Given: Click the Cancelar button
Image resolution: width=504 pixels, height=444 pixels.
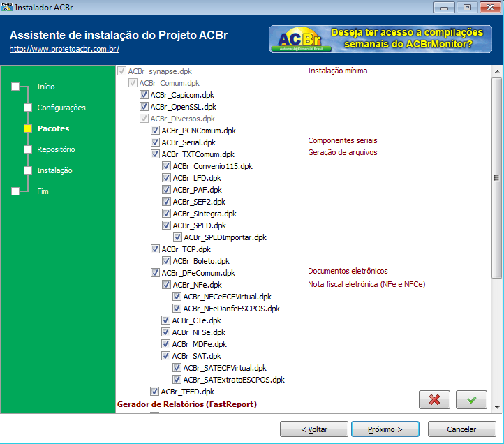Looking at the screenshot, I should [461, 429].
